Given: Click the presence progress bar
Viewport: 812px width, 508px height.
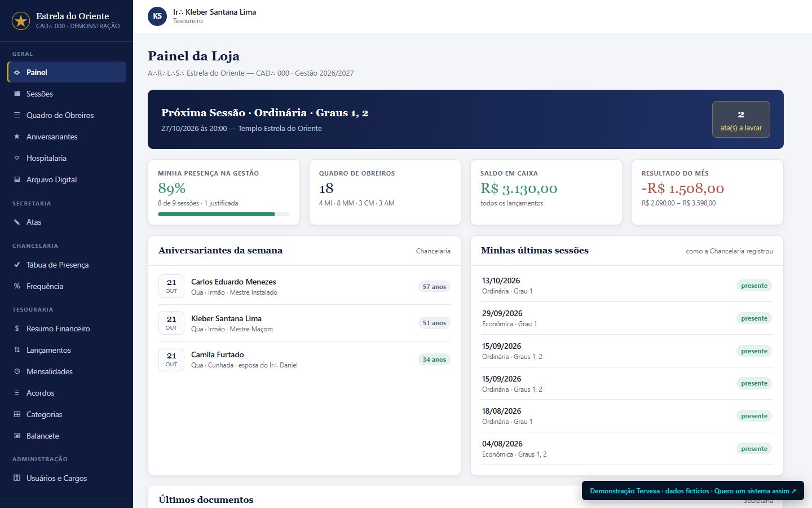Looking at the screenshot, I should click(224, 214).
